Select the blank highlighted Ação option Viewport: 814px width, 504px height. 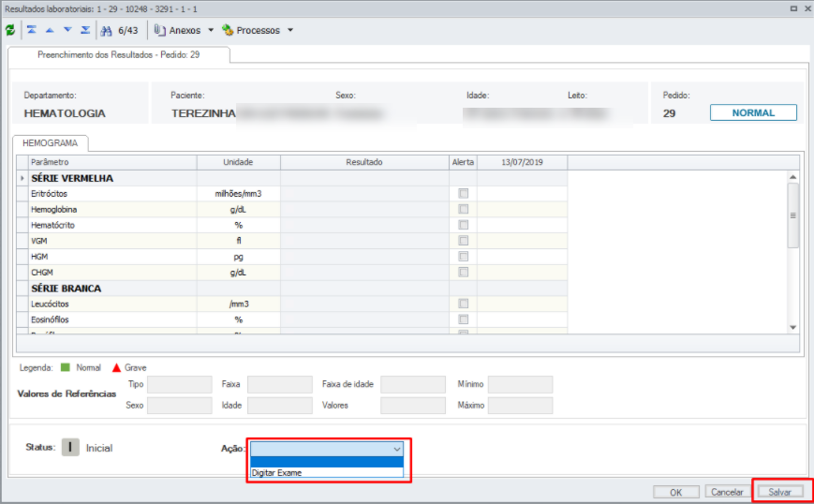coord(327,462)
